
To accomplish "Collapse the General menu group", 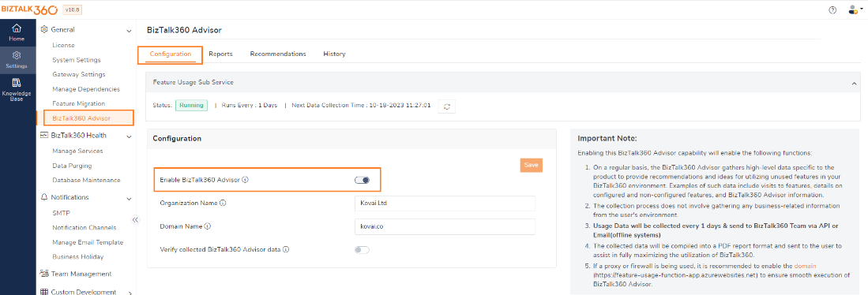I will click(x=129, y=31).
